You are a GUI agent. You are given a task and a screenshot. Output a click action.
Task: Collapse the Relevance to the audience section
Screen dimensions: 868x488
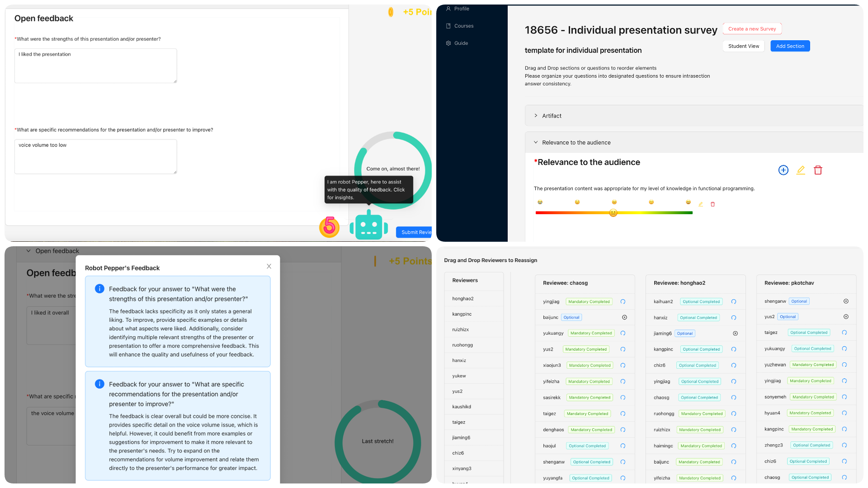[536, 142]
